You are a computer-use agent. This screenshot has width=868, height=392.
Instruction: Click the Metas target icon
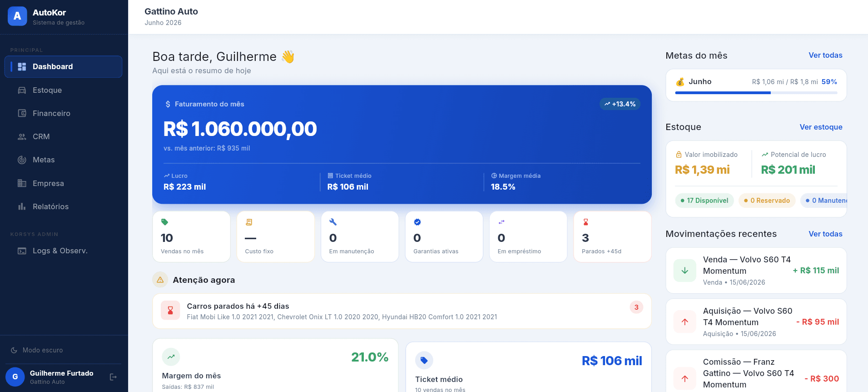tap(22, 160)
